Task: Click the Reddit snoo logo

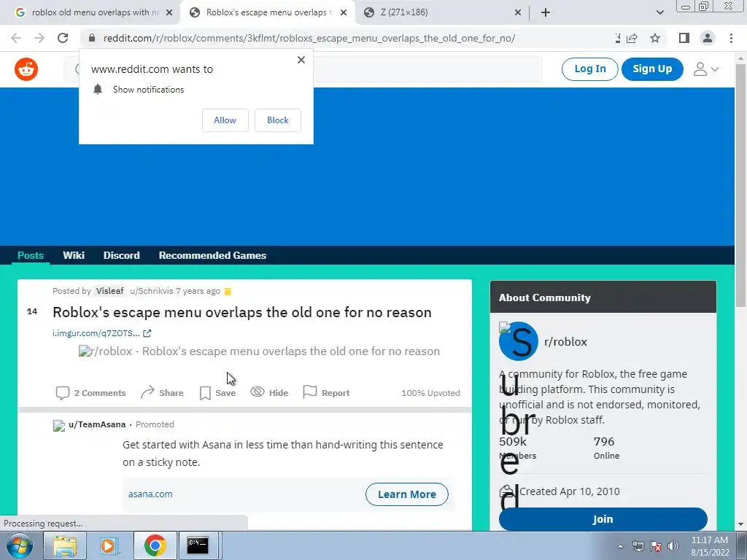Action: pyautogui.click(x=26, y=69)
